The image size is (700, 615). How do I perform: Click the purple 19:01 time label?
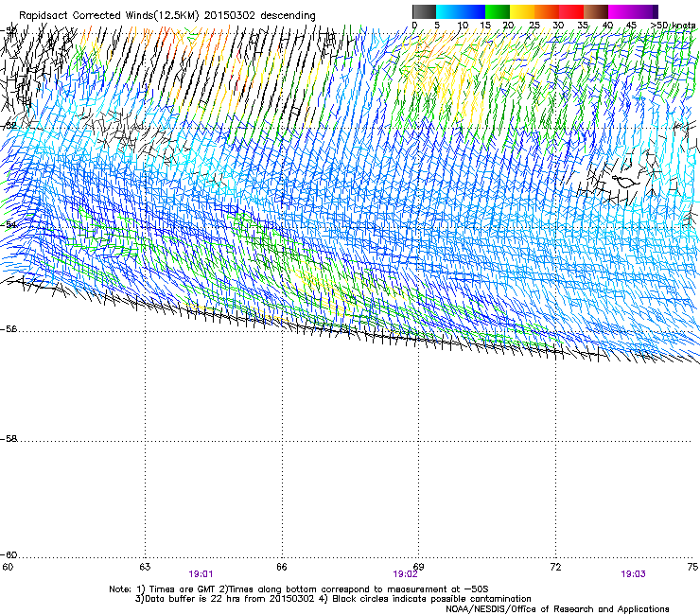[201, 574]
